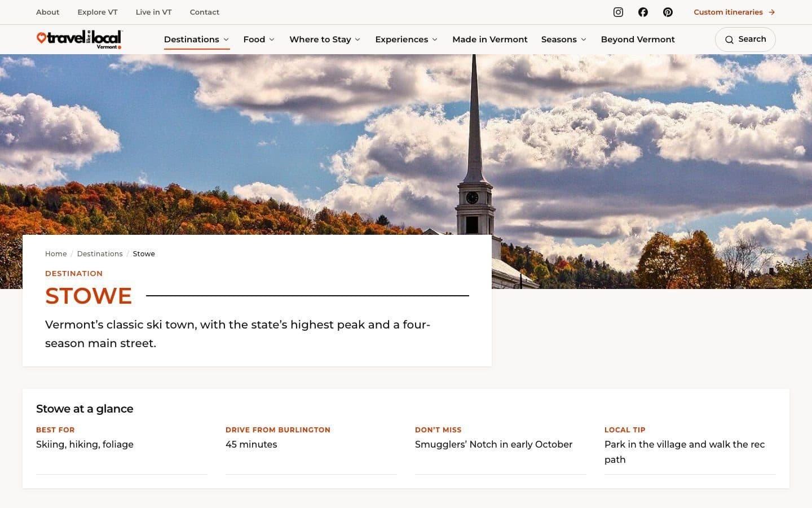The height and width of the screenshot is (508, 812).
Task: Click the 'DRIVE FROM BURLINGTON' label
Action: click(278, 430)
